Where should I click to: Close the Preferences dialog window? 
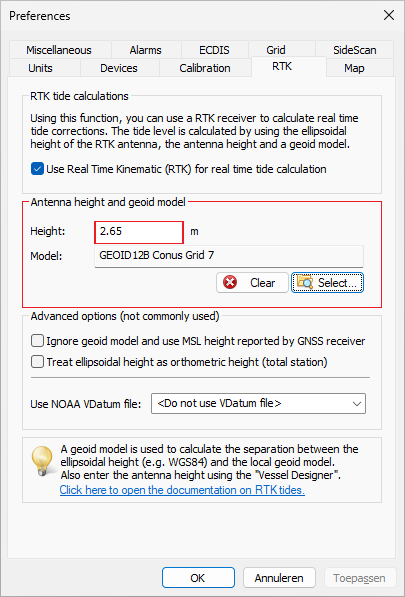point(389,15)
